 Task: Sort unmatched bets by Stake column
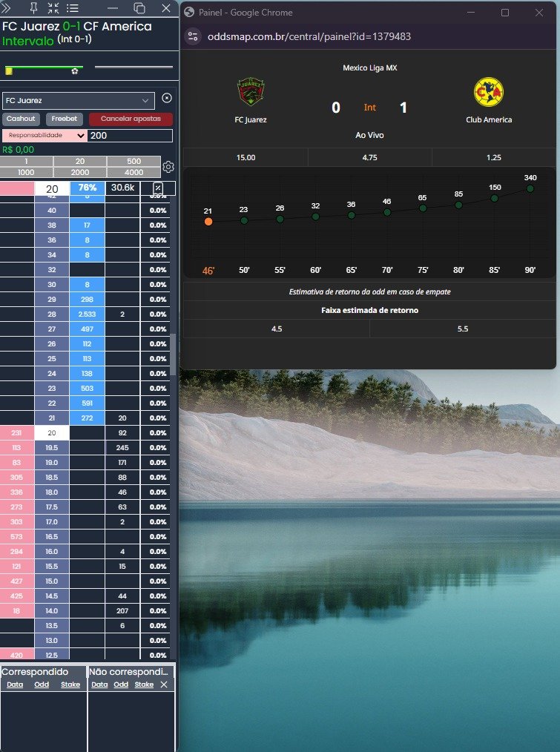[x=144, y=685]
